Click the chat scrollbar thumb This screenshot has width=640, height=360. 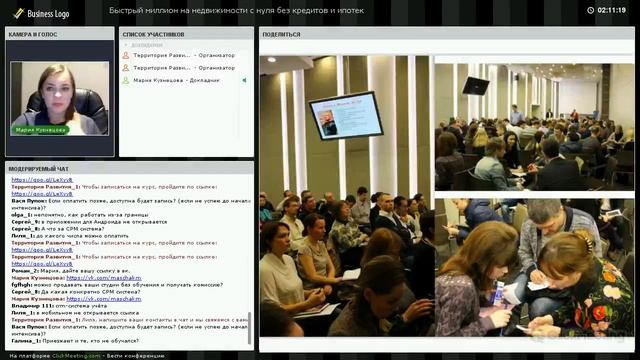(x=249, y=328)
